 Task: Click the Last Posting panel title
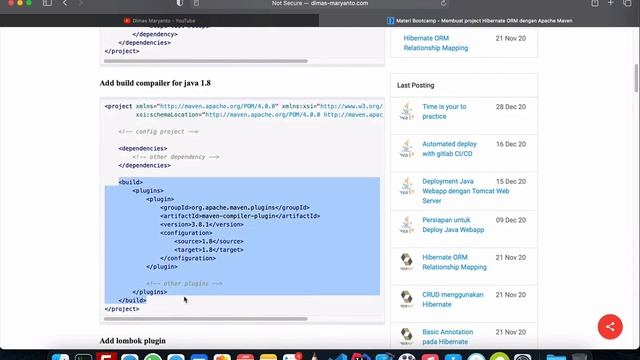point(416,85)
